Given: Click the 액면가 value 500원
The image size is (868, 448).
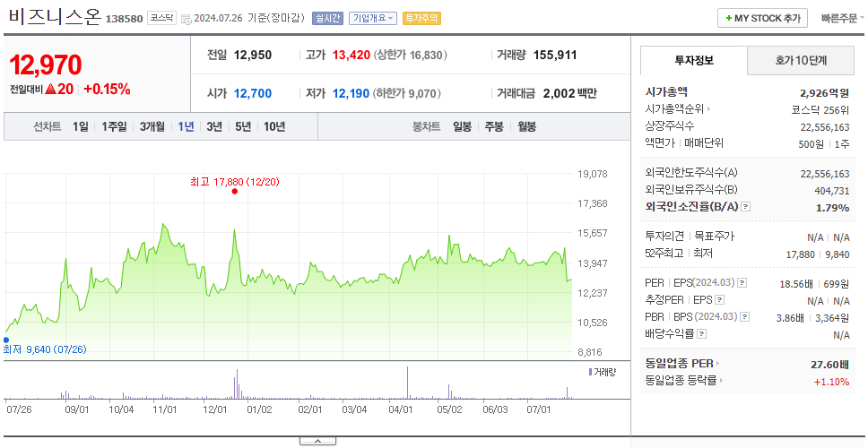Looking at the screenshot, I should click(x=812, y=143).
